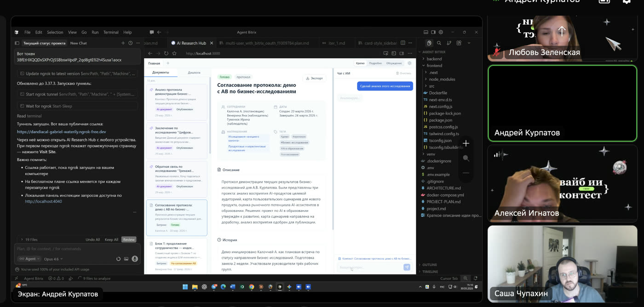Go back in the embedded browser
The image size is (644, 307).
[150, 53]
